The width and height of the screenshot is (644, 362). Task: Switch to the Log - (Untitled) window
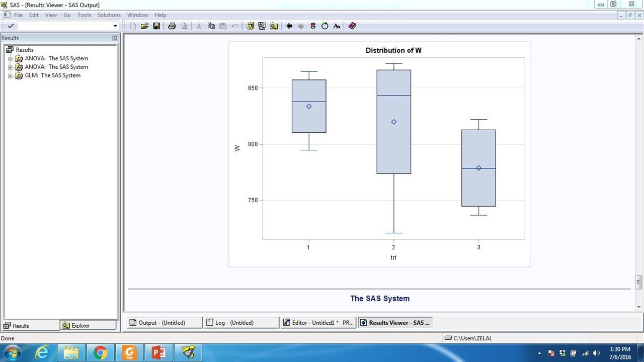241,323
